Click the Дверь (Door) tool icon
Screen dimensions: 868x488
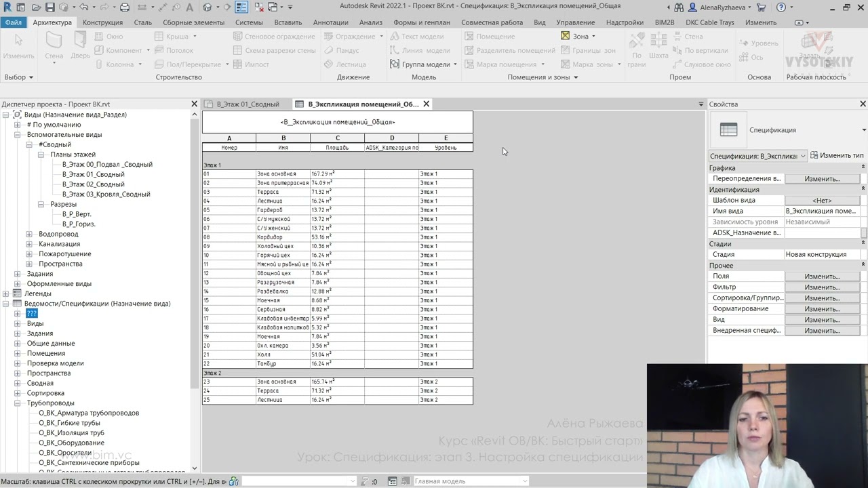tap(80, 46)
